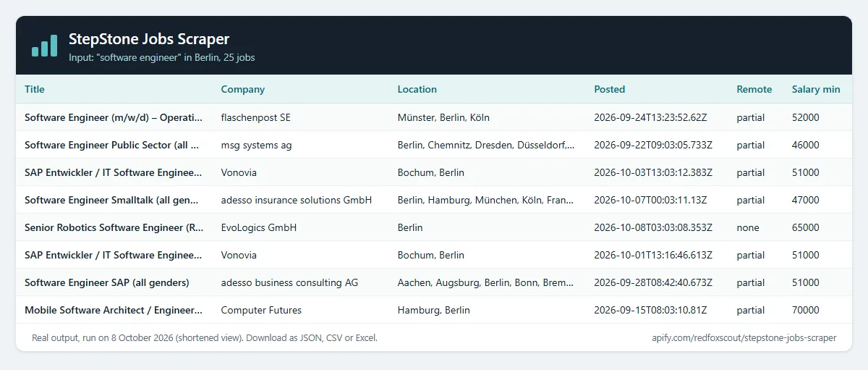
Task: Click the StepStone bar chart logo icon
Action: [x=44, y=45]
